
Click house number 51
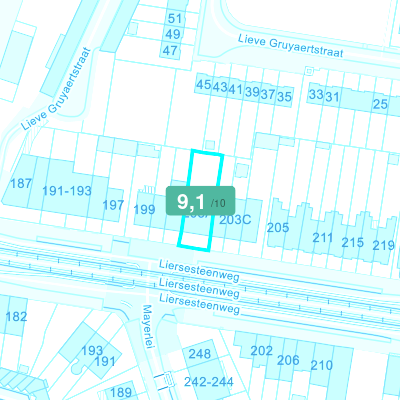pyautogui.click(x=174, y=18)
